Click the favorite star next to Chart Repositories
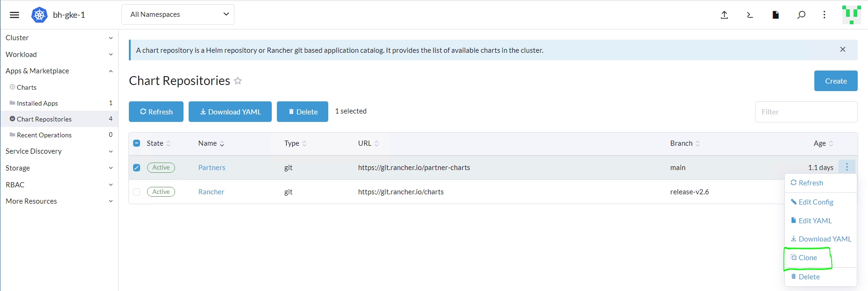The width and height of the screenshot is (868, 291). (238, 81)
